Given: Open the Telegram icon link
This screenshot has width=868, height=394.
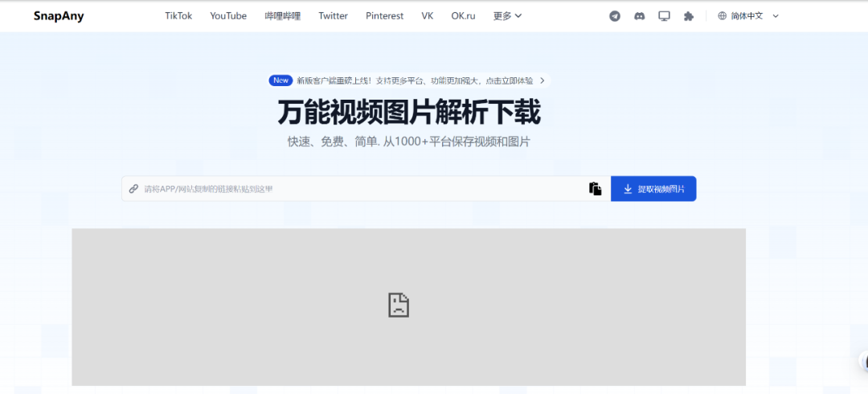Looking at the screenshot, I should (615, 16).
